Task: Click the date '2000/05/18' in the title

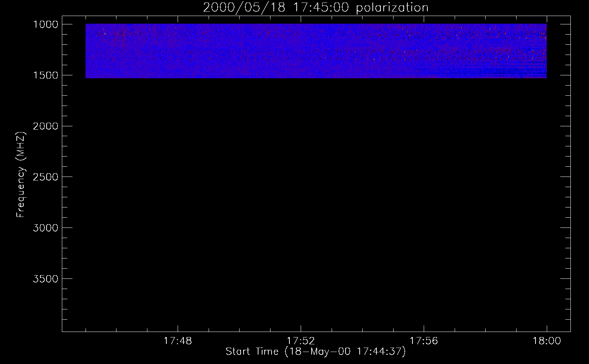Action: click(x=244, y=8)
